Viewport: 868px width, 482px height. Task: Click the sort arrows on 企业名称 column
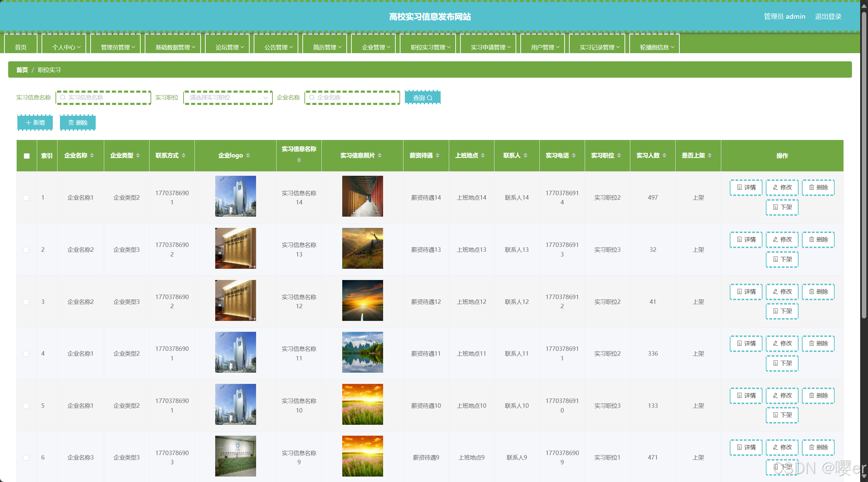[x=92, y=155]
